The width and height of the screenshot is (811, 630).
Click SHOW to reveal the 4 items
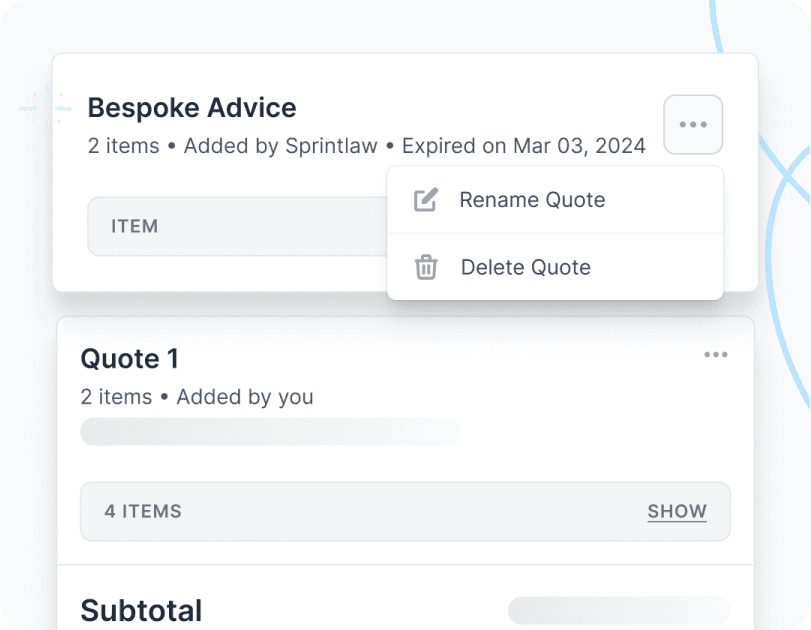coord(677,511)
